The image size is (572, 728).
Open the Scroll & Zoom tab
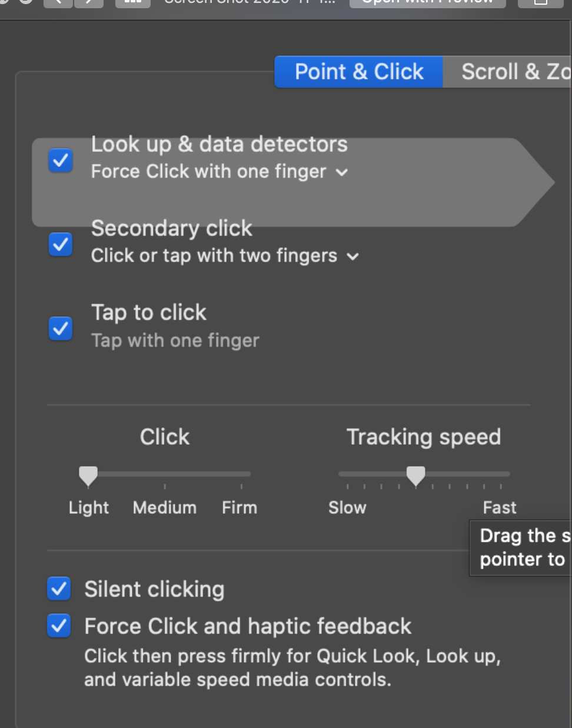click(512, 72)
